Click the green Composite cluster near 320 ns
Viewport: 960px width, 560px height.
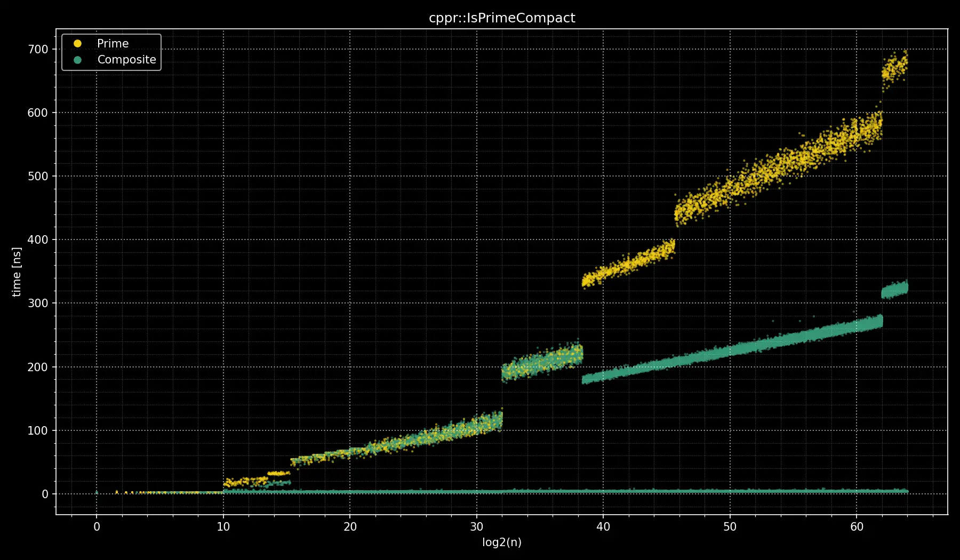pyautogui.click(x=894, y=290)
